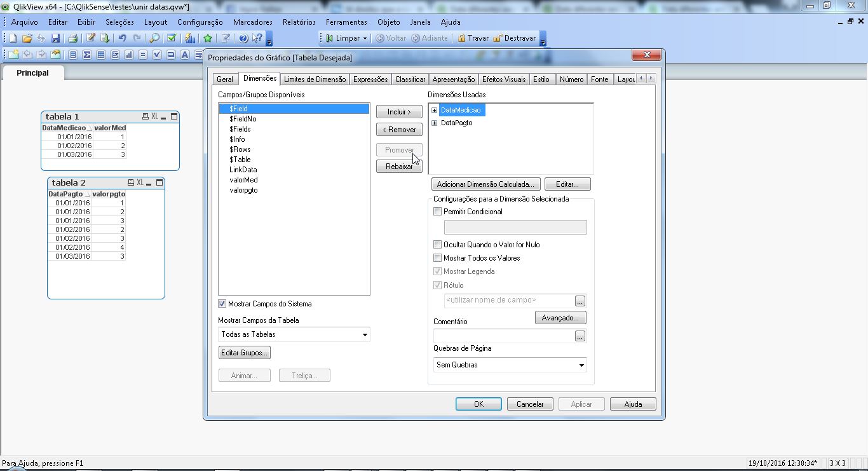The image size is (868, 471).
Task: Click the XL export icon on tabela 1
Action: [154, 116]
